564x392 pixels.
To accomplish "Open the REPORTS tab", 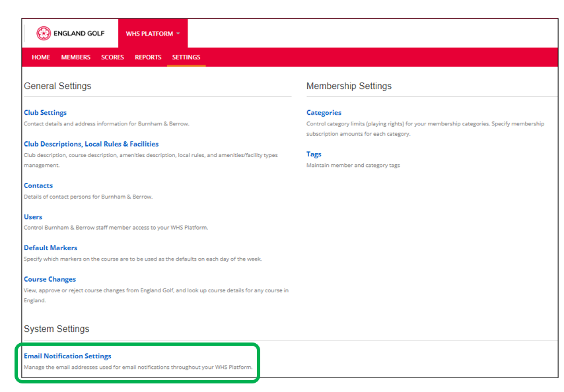I will pos(147,57).
